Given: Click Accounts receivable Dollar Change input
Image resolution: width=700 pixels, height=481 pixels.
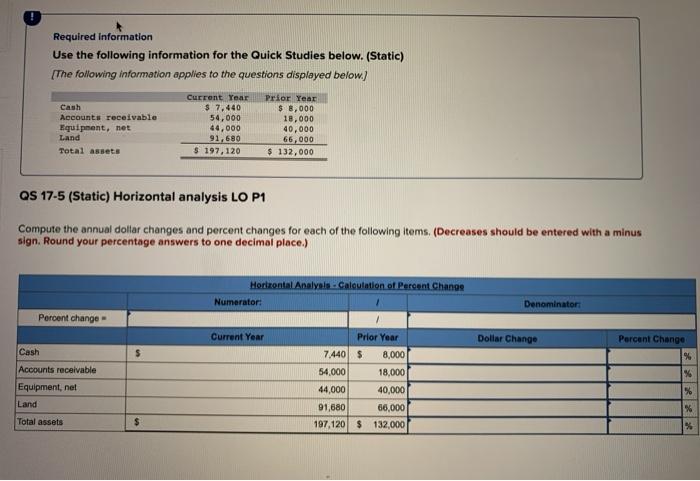Looking at the screenshot, I should pyautogui.click(x=507, y=373).
